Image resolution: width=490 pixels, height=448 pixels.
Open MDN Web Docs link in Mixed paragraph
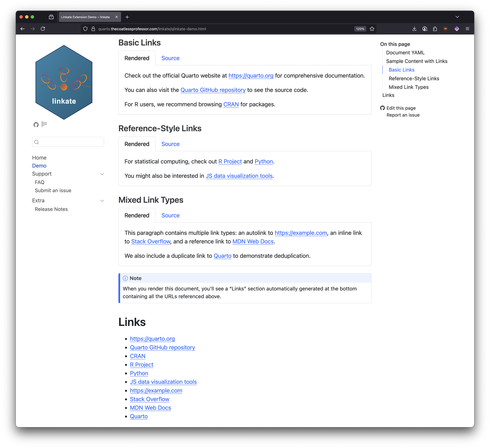coord(253,241)
